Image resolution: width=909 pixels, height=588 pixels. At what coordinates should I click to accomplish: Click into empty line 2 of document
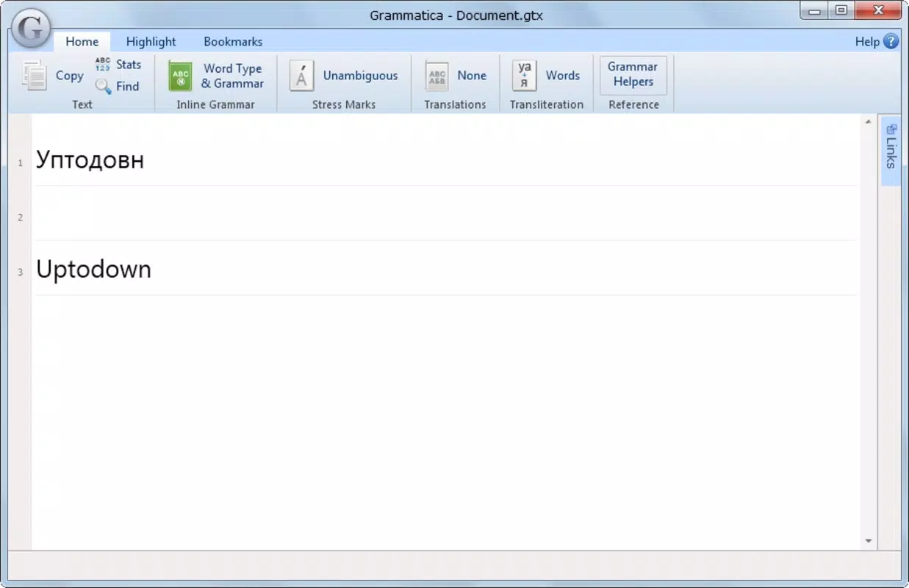point(445,214)
